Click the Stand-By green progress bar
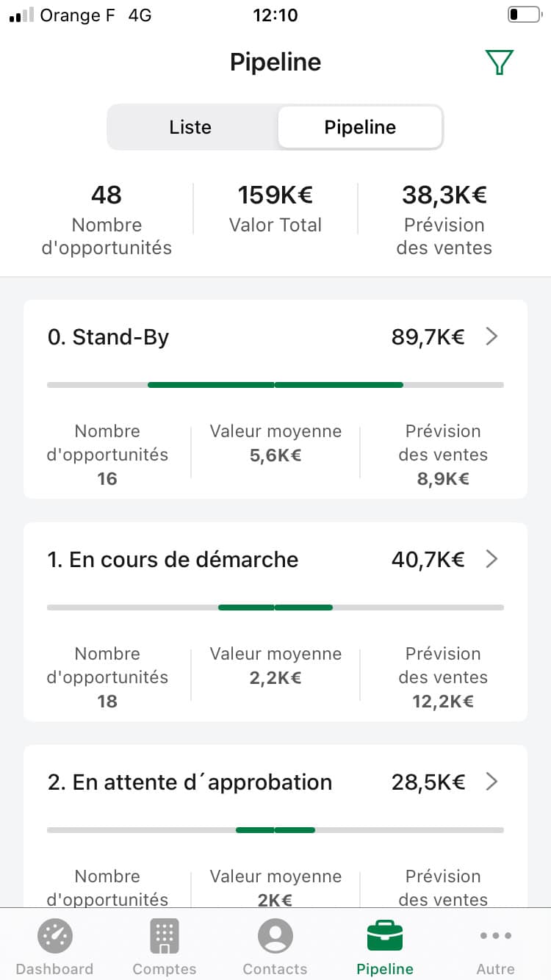The width and height of the screenshot is (551, 980). click(x=275, y=384)
